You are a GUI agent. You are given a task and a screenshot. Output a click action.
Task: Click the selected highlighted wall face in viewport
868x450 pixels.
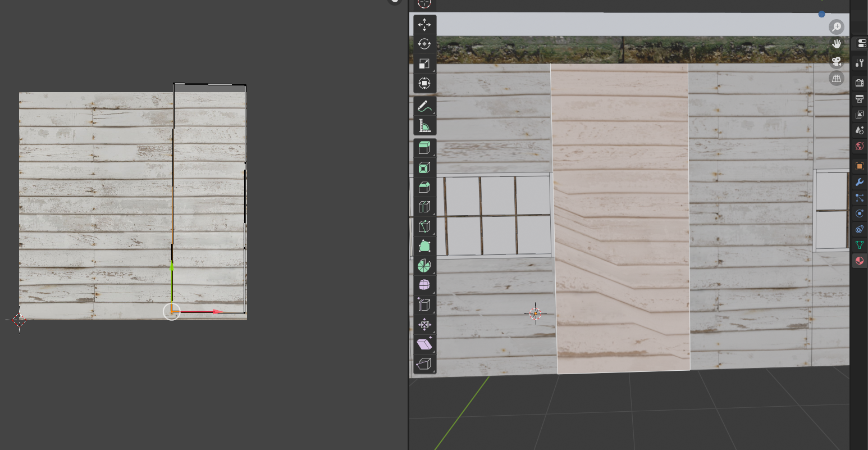(x=620, y=218)
